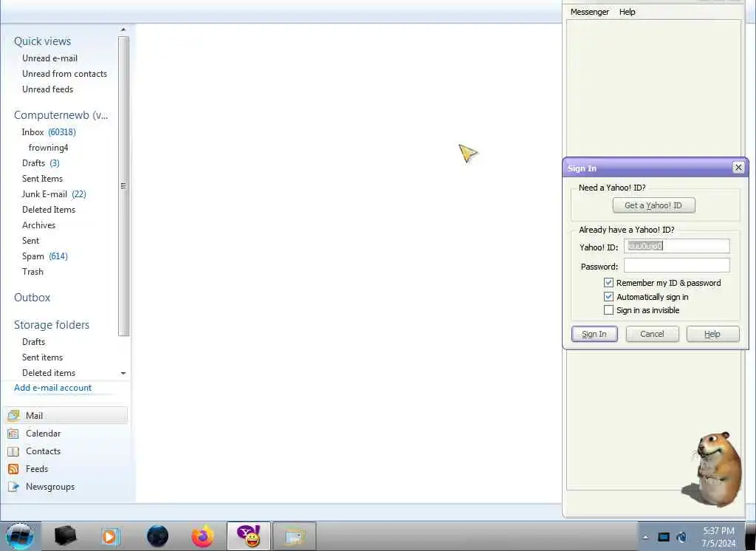Open the Sent folder
This screenshot has height=551, width=756.
point(30,240)
